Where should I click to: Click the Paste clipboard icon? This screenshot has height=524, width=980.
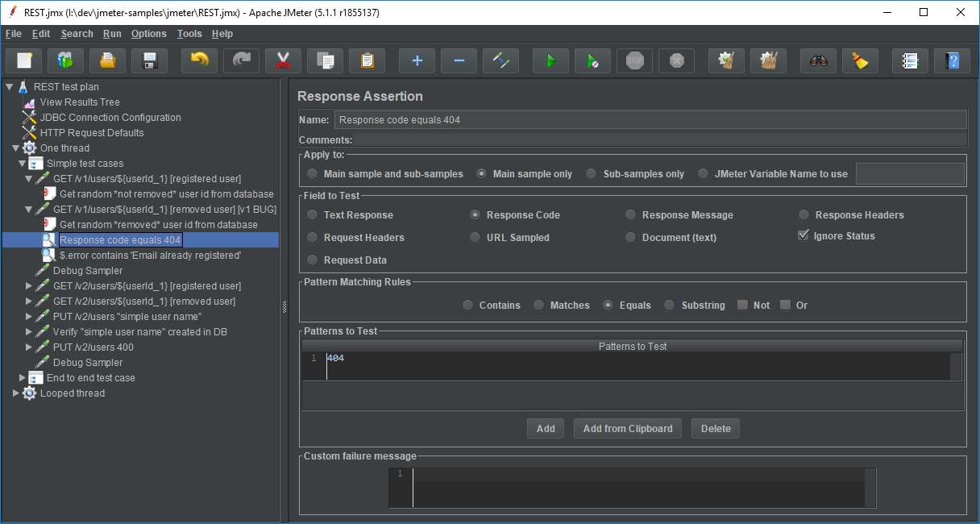click(x=367, y=60)
